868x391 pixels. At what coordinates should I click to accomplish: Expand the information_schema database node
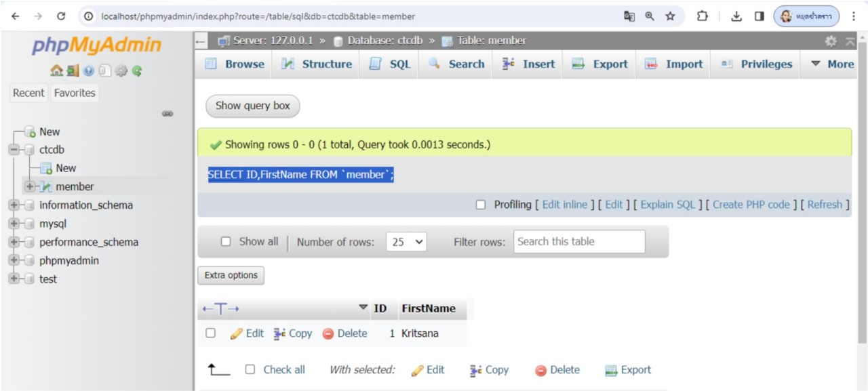(14, 205)
